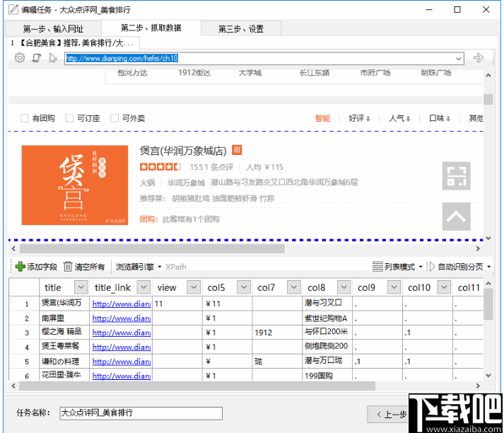The width and height of the screenshot is (504, 433).
Task: Sort by 智能 on web page
Action: pyautogui.click(x=322, y=118)
